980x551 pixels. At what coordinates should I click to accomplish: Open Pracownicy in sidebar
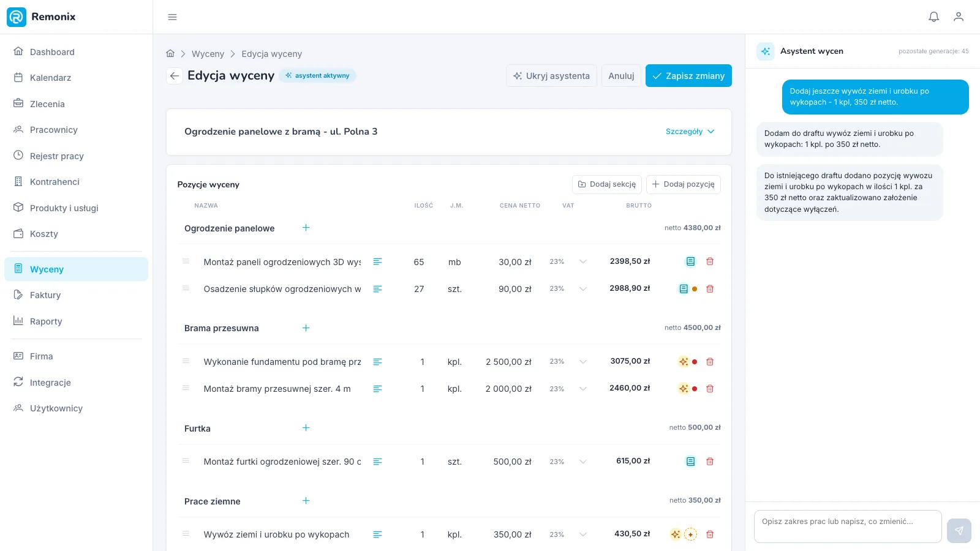76,130
